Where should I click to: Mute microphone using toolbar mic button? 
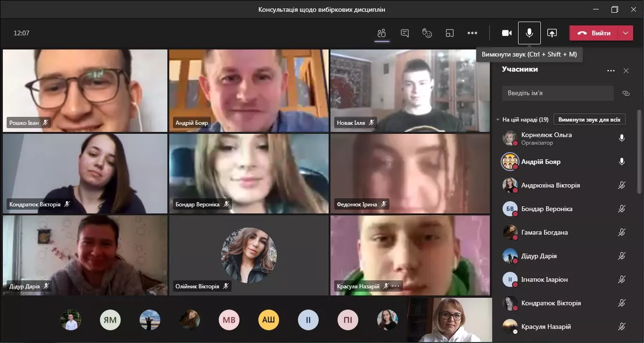coord(529,33)
